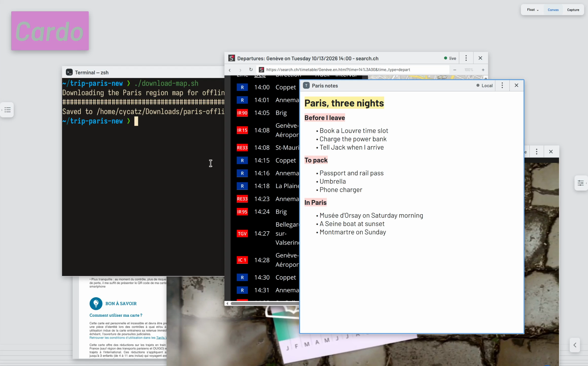Select the 14:05 IR90 Brig departure
Viewport: 588px width, 366px height.
point(265,113)
